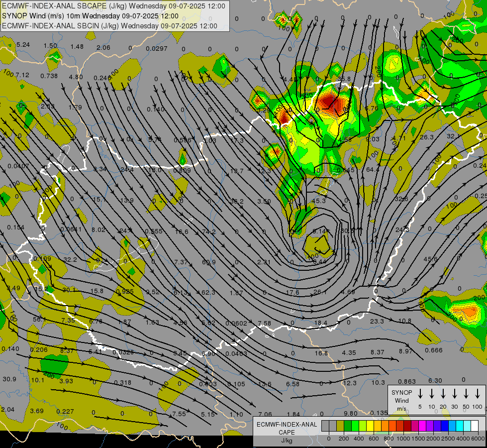This screenshot has width=487, height=448.
Task: Click the 100 m/s wind arrow in SYNOP legend
Action: [x=478, y=394]
